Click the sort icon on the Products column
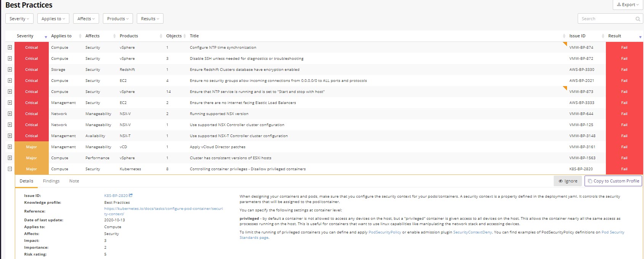This screenshot has height=259, width=644. pos(161,36)
